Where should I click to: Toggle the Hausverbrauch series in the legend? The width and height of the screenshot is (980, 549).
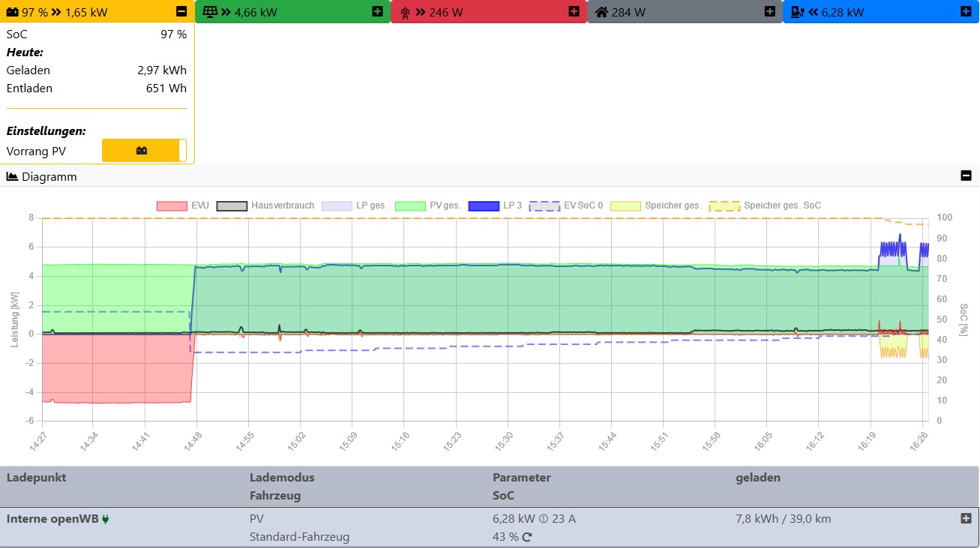[x=232, y=205]
